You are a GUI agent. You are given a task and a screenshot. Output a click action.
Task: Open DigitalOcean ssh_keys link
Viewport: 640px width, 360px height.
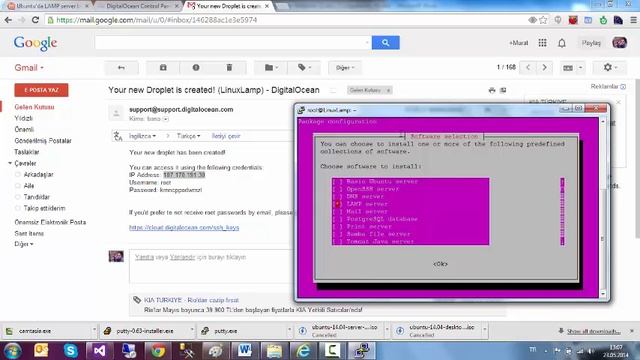(x=184, y=227)
